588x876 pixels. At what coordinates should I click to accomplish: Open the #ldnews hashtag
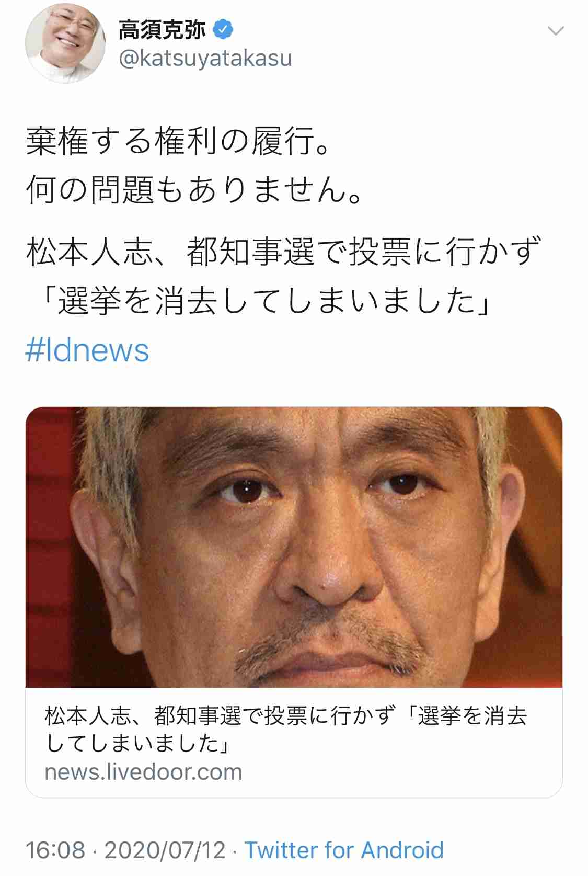87,350
